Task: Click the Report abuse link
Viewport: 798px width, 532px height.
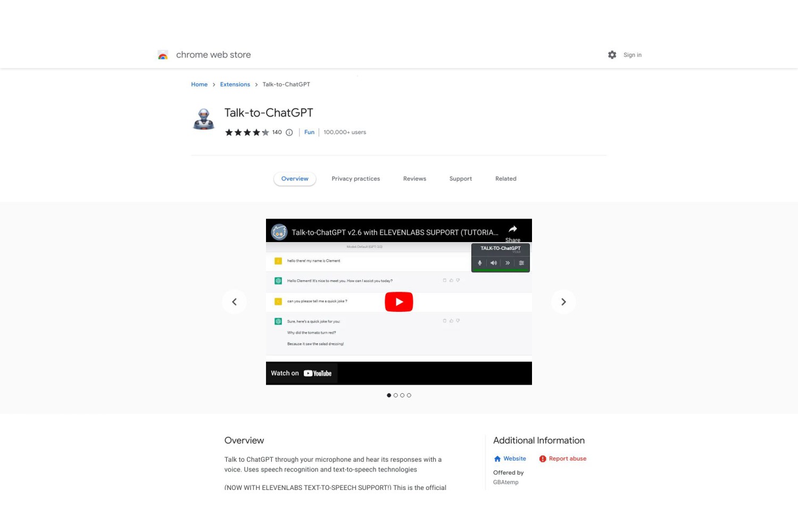Action: pyautogui.click(x=563, y=459)
